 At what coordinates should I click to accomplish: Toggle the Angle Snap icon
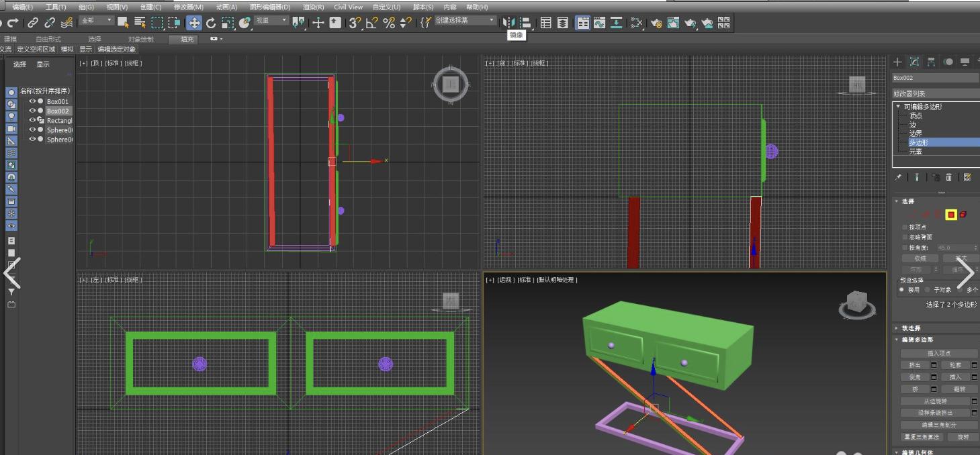point(371,23)
